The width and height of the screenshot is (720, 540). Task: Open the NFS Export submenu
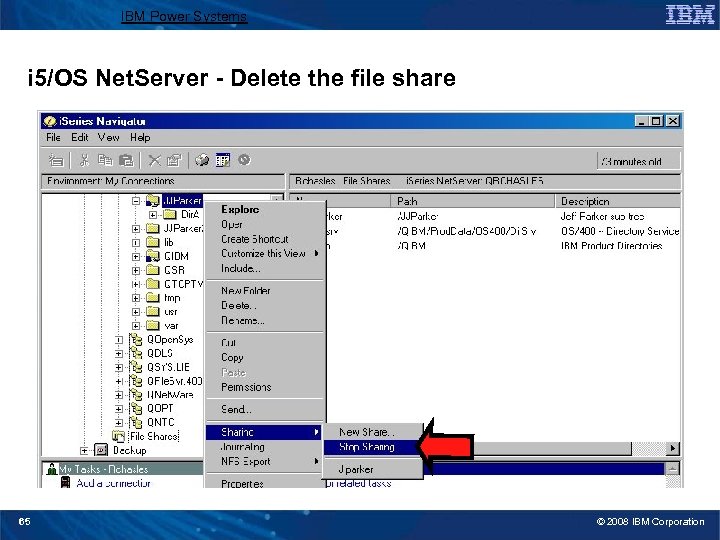[265, 461]
